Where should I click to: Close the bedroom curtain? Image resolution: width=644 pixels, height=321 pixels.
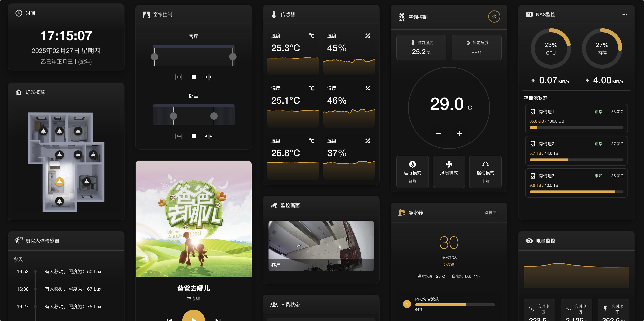pos(208,136)
